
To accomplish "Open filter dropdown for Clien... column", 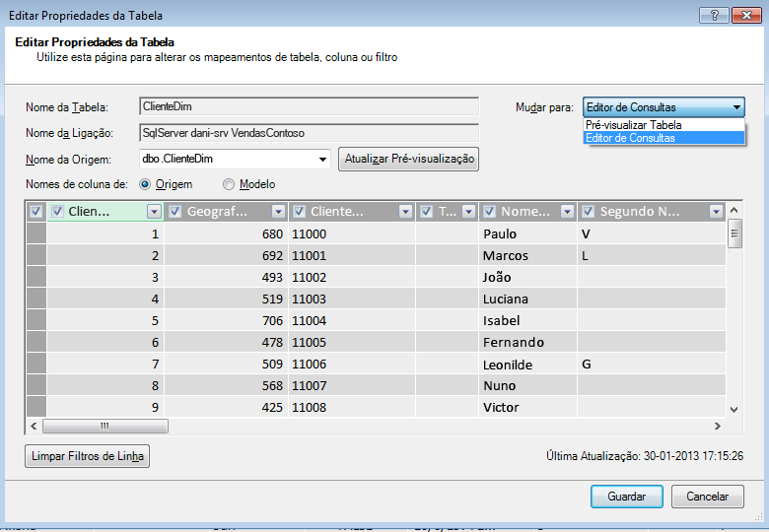I will coord(154,212).
